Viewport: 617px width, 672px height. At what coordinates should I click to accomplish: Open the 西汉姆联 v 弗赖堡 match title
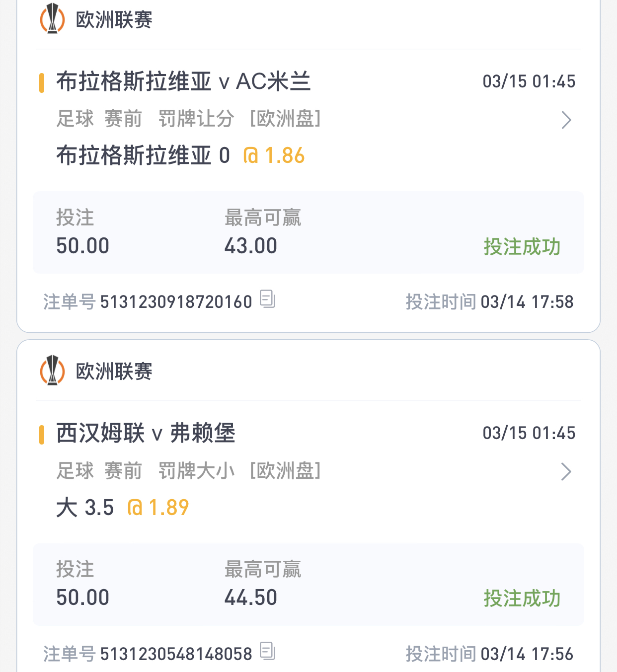click(146, 434)
